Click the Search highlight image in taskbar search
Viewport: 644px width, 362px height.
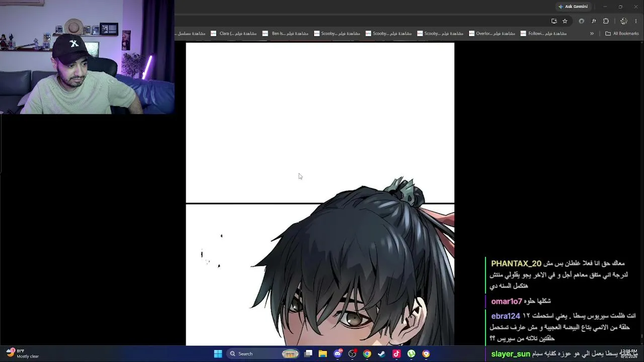[x=290, y=354]
